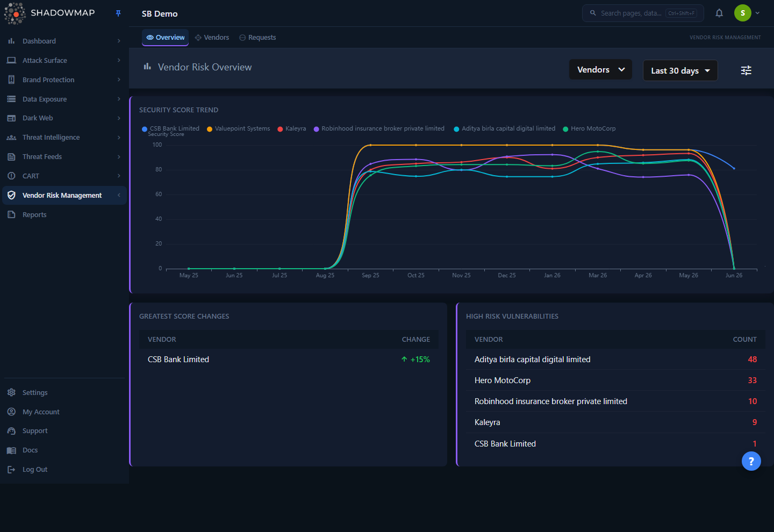This screenshot has width=774, height=532.
Task: Expand the Dashboard submenu chevron
Action: [x=119, y=41]
